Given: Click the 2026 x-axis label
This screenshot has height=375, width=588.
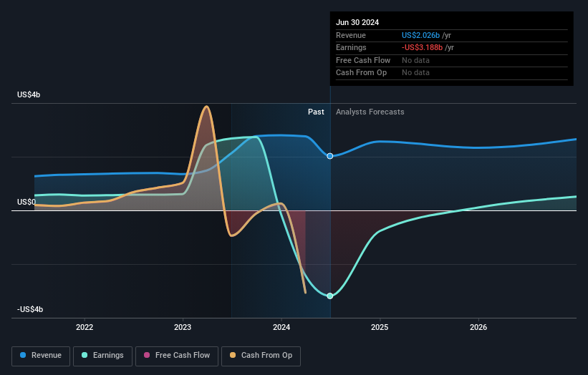Looking at the screenshot, I should [x=478, y=328].
